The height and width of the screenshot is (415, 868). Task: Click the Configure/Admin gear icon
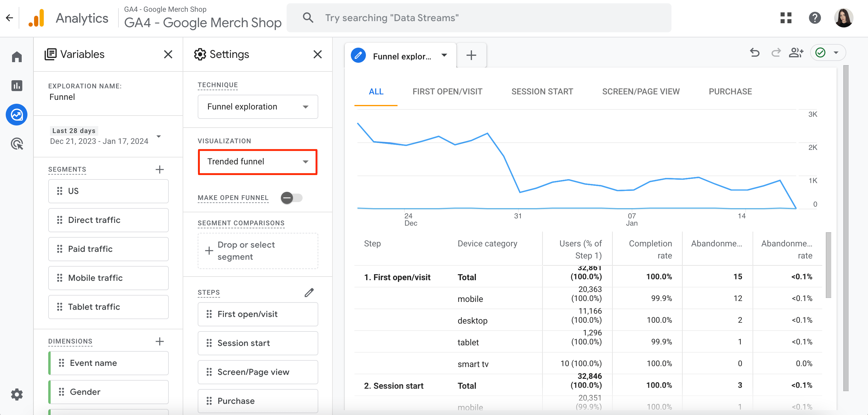(x=16, y=394)
